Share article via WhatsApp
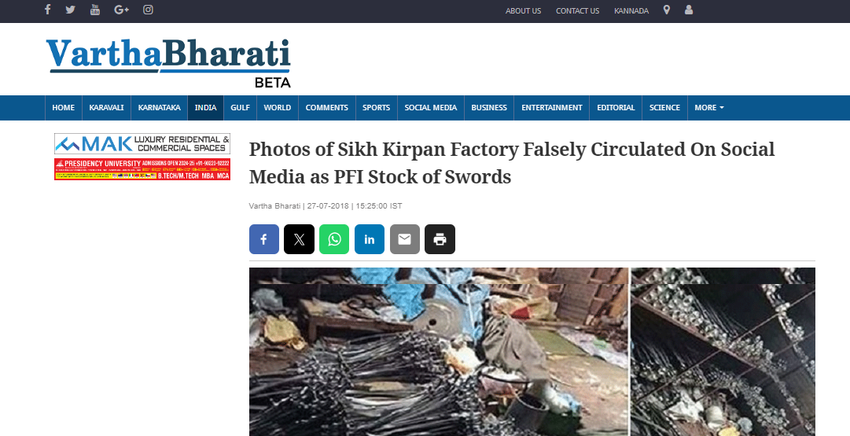This screenshot has width=850, height=436. tap(334, 239)
